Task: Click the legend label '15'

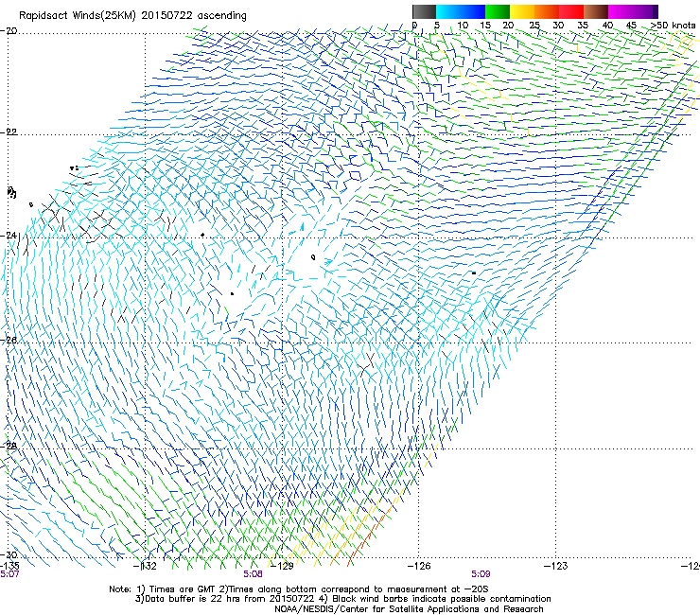Action: [x=485, y=26]
